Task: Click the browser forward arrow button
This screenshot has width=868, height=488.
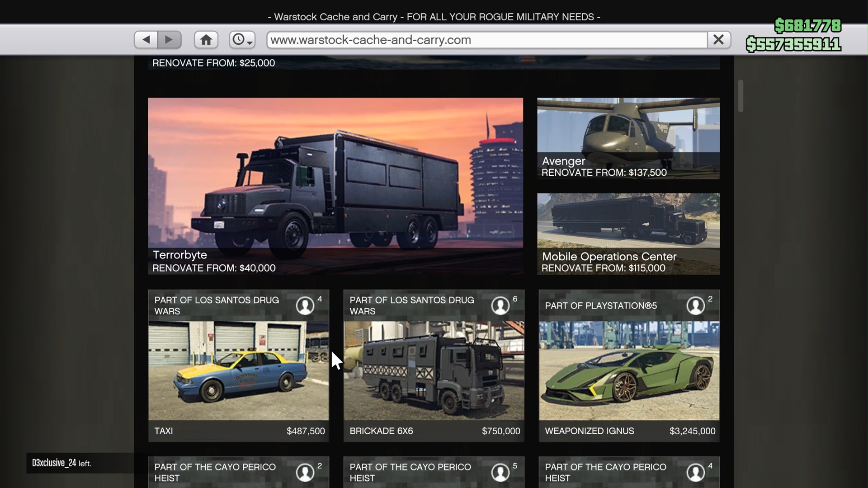Action: 169,40
